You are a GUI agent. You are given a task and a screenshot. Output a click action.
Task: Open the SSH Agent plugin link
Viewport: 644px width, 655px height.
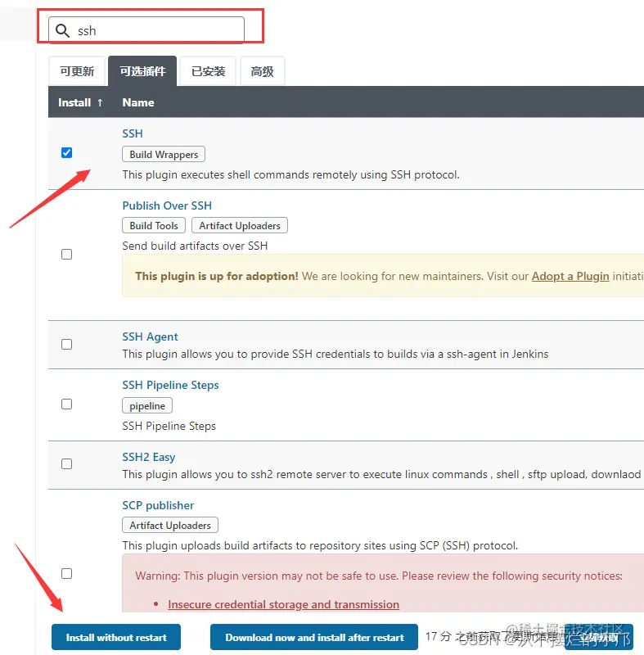click(150, 337)
